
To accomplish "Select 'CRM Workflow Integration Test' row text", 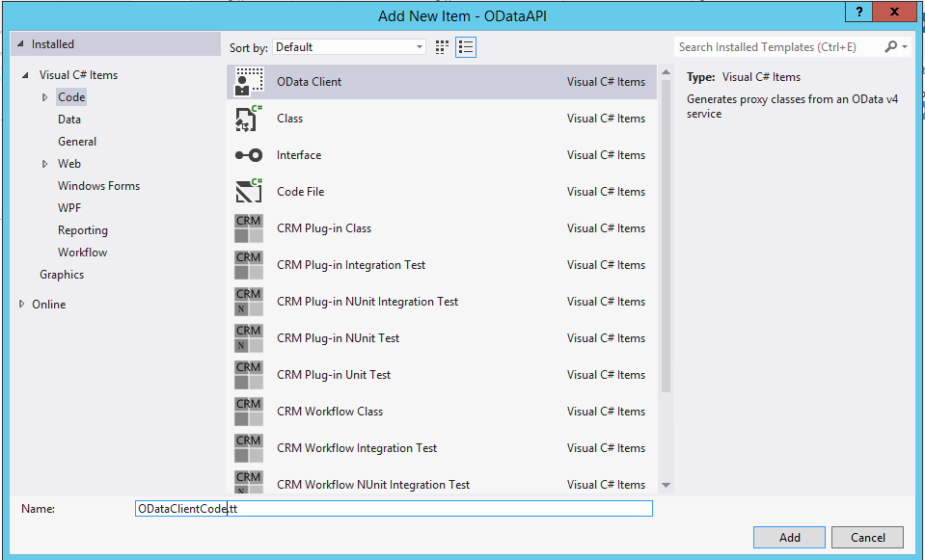I will coord(357,447).
